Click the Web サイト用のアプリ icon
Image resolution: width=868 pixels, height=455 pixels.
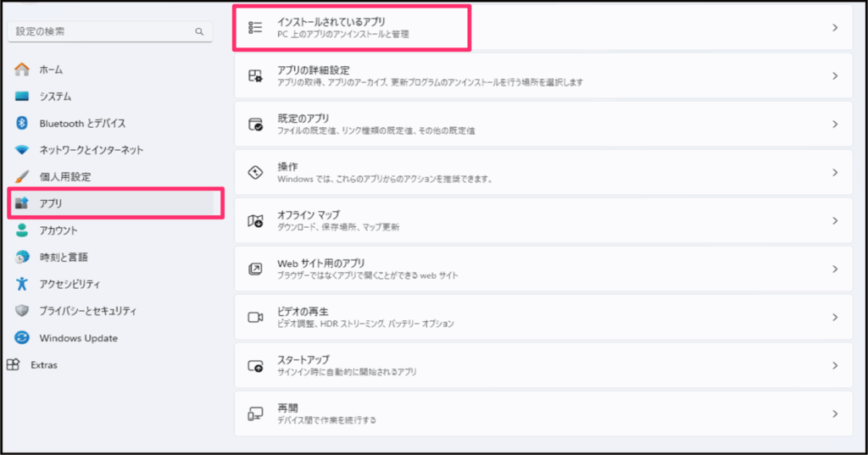pyautogui.click(x=255, y=269)
